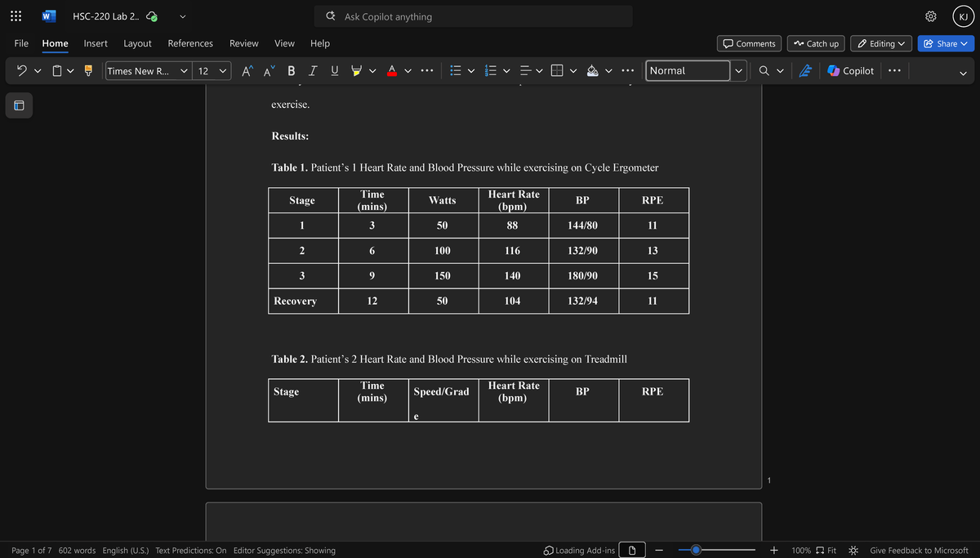This screenshot has width=980, height=558.
Task: Decrease font size with the smaller A
Action: click(269, 71)
